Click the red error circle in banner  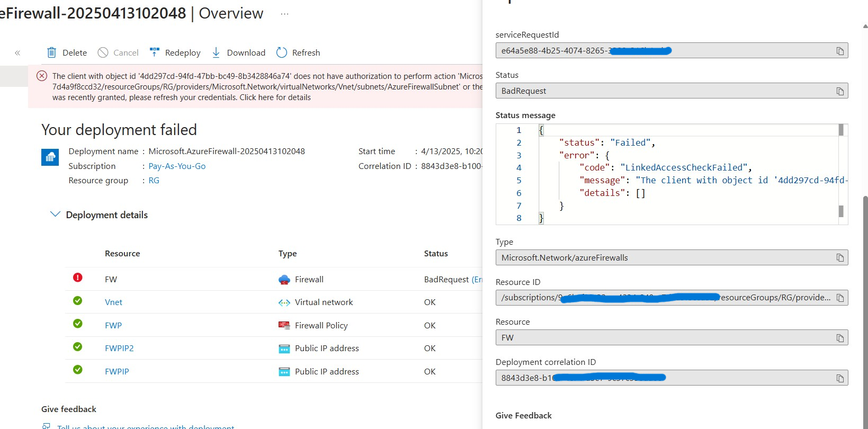42,76
